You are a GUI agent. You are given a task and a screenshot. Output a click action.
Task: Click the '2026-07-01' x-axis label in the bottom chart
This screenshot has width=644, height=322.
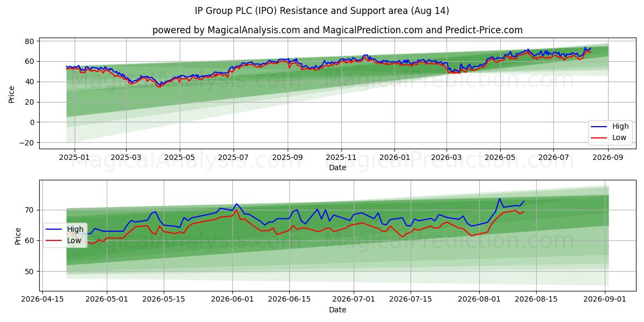pos(354,299)
